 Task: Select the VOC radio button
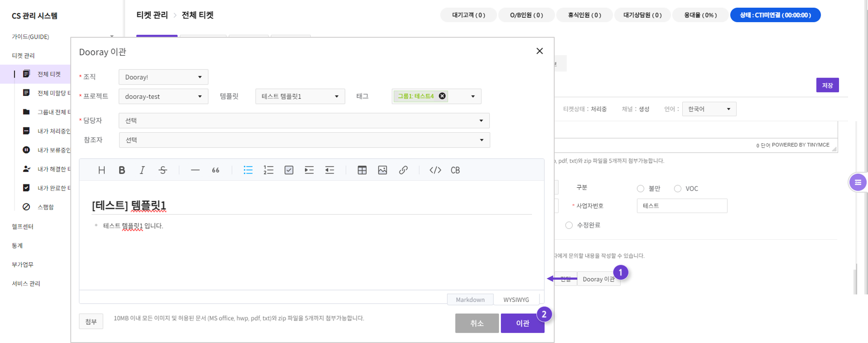677,189
